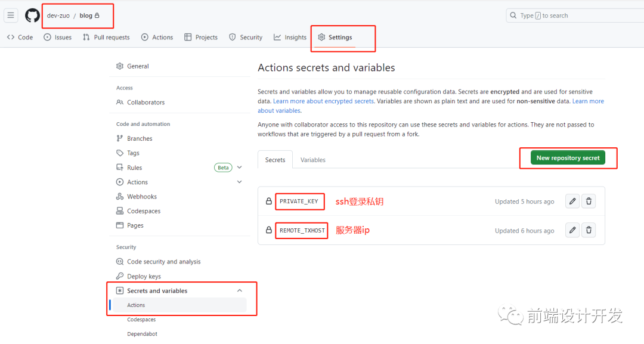
Task: Edit the REMOTE_TXHOST secret with pencil icon
Action: click(x=572, y=230)
